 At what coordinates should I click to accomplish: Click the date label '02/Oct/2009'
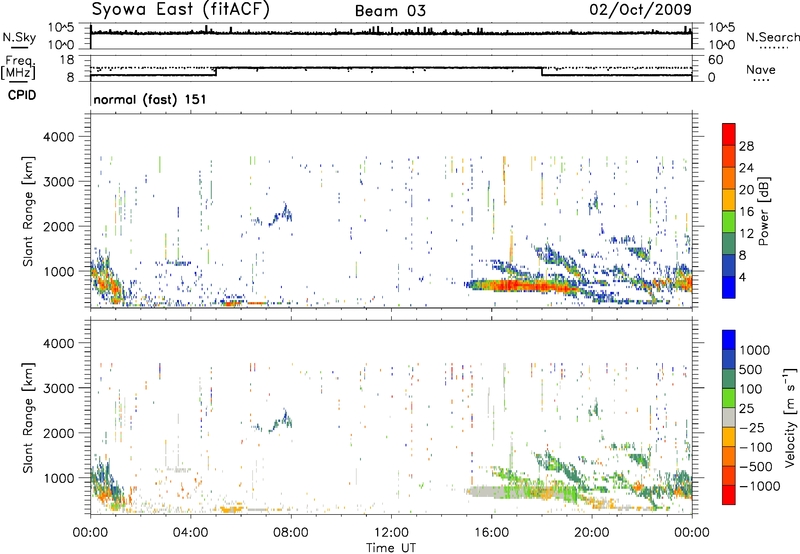tap(641, 9)
